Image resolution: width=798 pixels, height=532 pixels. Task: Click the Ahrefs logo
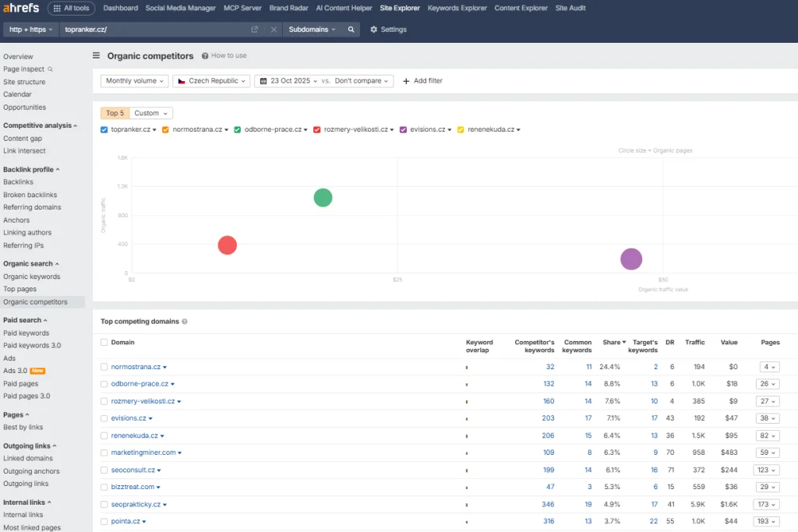pos(21,8)
